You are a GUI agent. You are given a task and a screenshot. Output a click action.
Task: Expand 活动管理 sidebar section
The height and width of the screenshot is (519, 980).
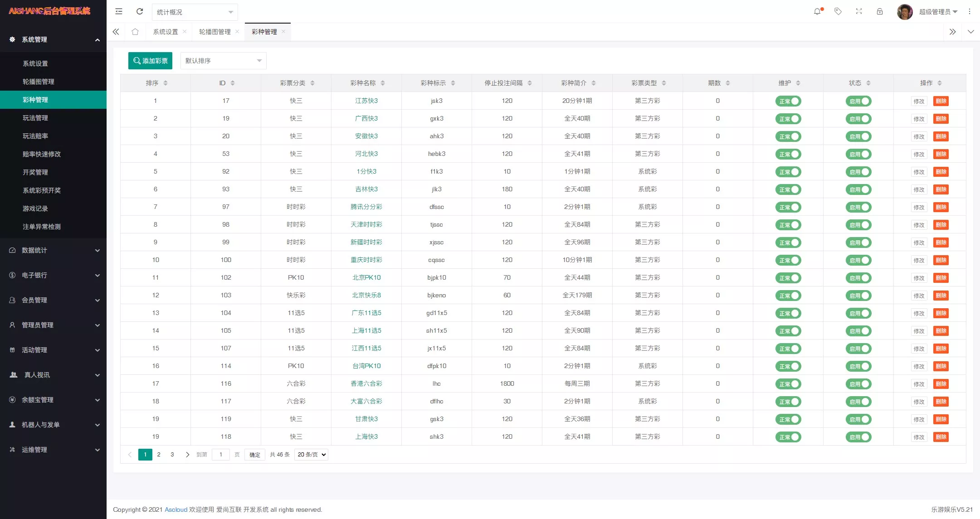(x=53, y=350)
